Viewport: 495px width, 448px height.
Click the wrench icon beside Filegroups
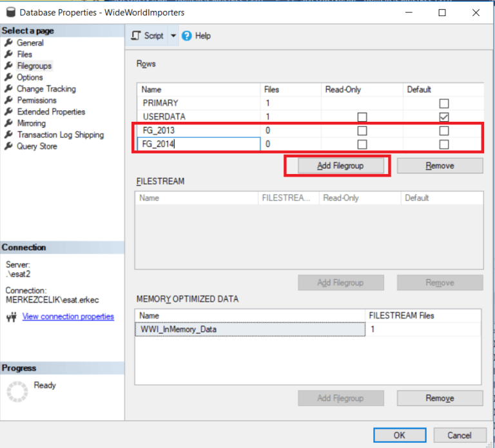click(8, 66)
